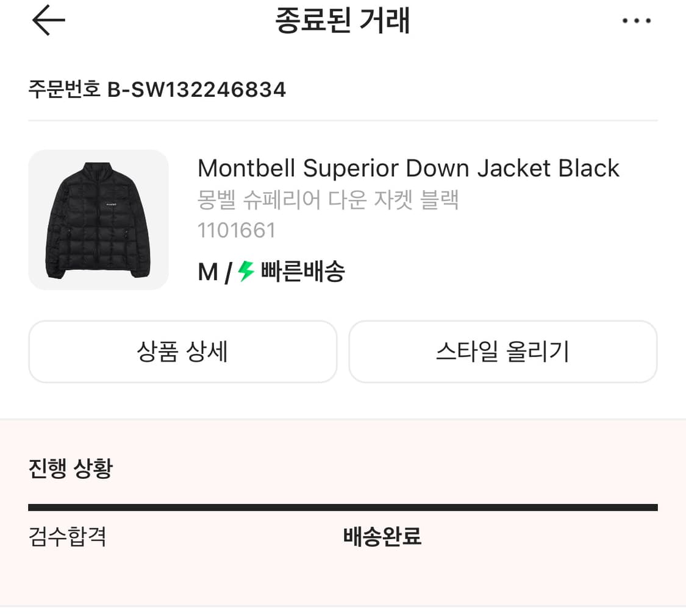Tap the 스타일 올리기 button

coord(502,352)
